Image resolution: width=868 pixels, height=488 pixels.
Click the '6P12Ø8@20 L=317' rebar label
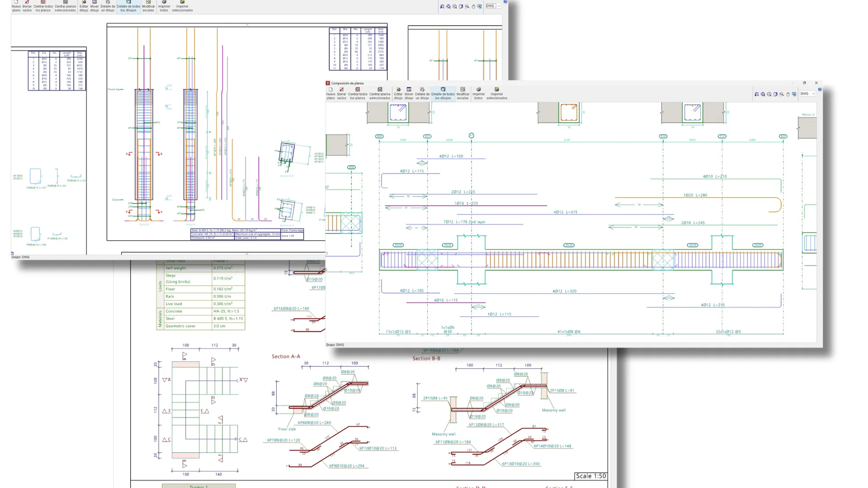click(x=486, y=425)
